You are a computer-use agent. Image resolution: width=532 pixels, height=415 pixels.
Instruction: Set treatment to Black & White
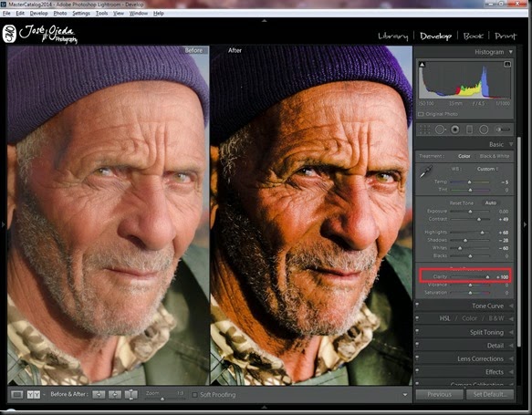495,156
